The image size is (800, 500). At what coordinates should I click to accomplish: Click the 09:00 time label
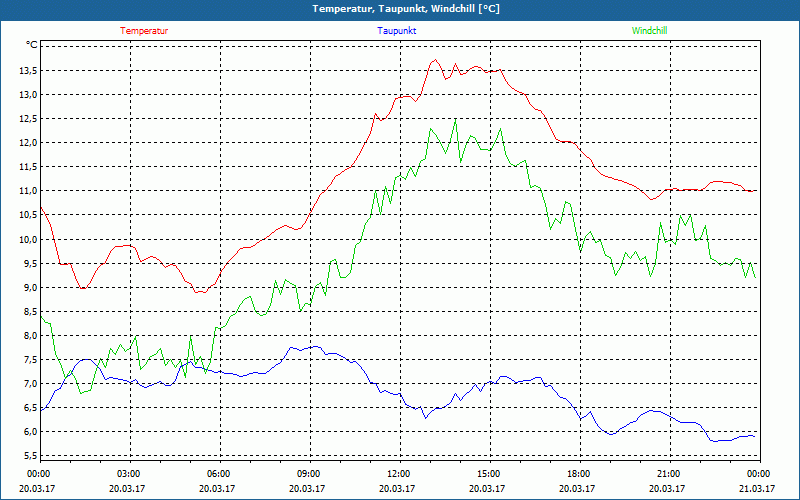[309, 474]
